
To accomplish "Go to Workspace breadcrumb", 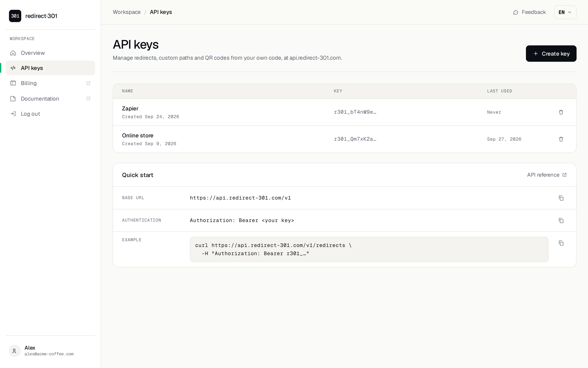I will click(x=127, y=12).
